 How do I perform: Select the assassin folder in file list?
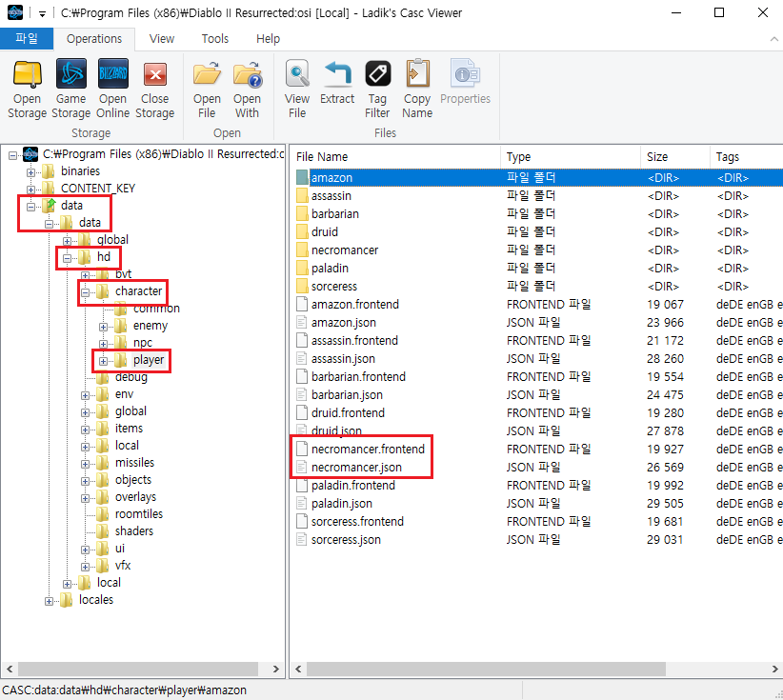coord(331,196)
